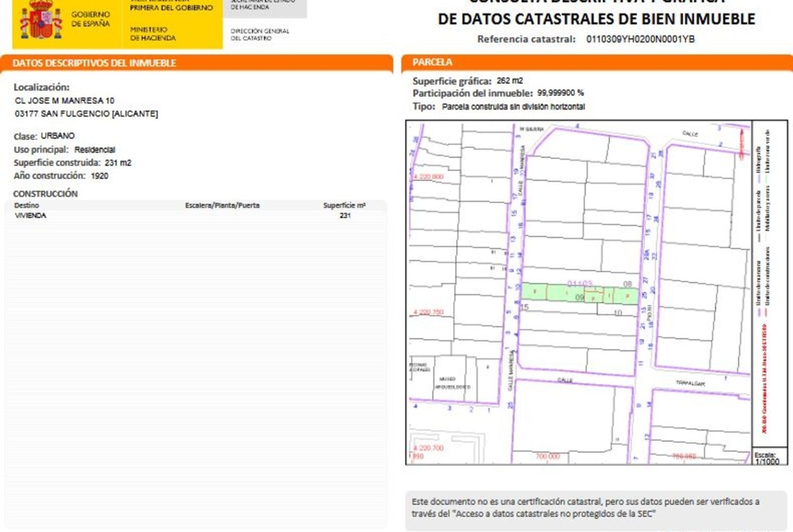Select the Parcela section header
The height and width of the screenshot is (532, 793).
tap(432, 62)
